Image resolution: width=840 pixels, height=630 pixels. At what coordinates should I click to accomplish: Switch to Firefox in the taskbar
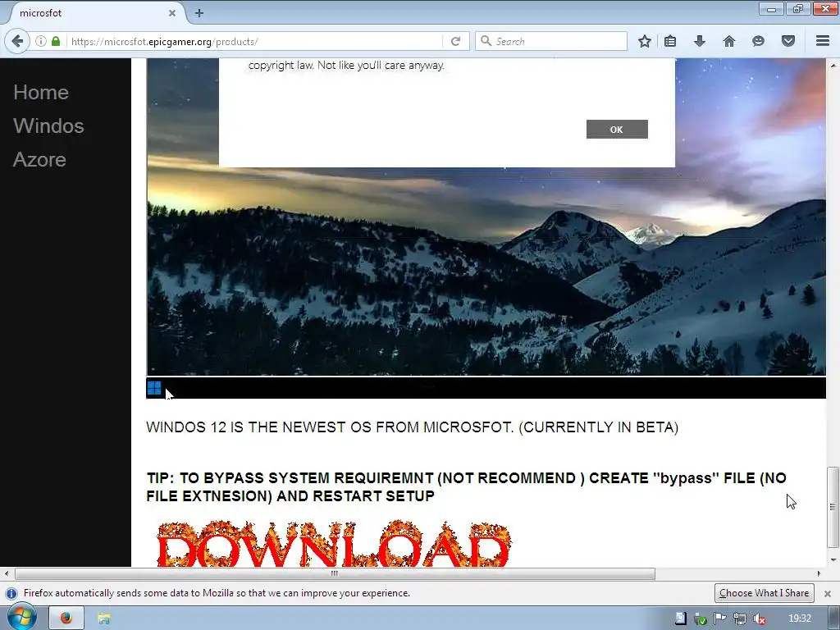tap(66, 619)
